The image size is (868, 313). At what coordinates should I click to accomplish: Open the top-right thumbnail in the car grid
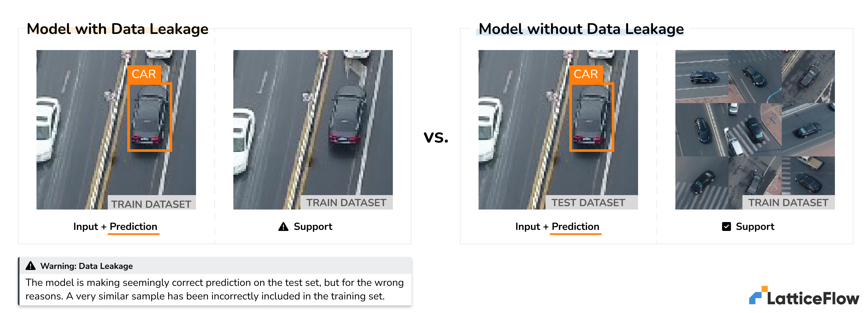(808, 77)
